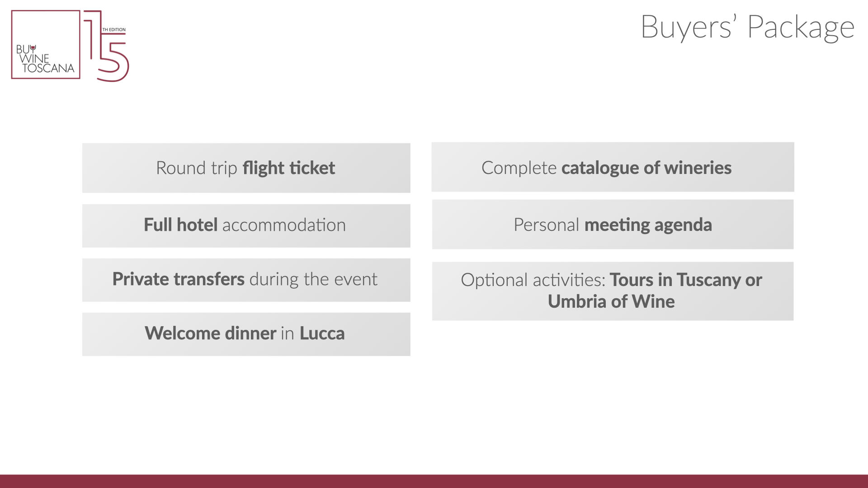Screen dimensions: 868x488
Task: Click the Welcome dinner in Lucca box
Action: [x=246, y=334]
